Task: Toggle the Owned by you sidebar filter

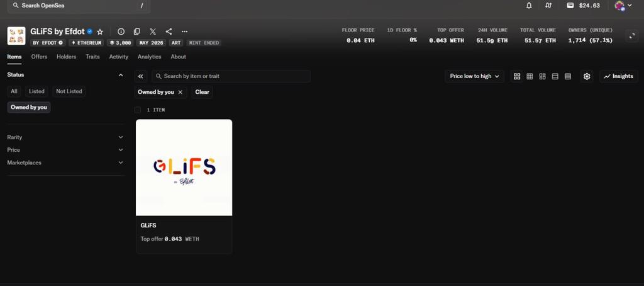Action: click(29, 107)
